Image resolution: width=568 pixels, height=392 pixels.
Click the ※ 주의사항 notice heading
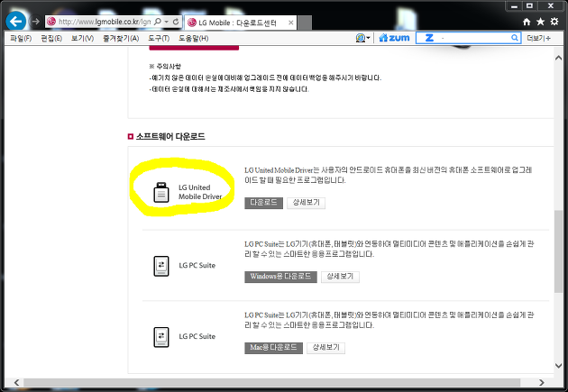tap(165, 67)
